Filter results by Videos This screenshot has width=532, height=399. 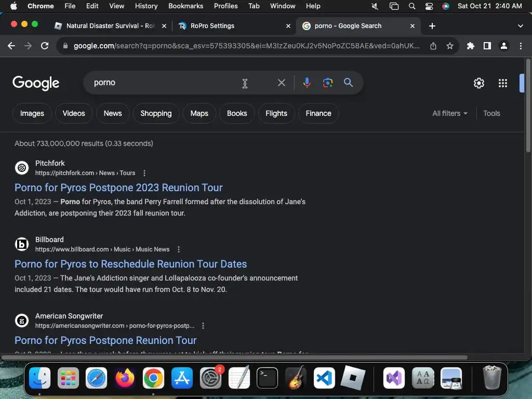coord(74,113)
